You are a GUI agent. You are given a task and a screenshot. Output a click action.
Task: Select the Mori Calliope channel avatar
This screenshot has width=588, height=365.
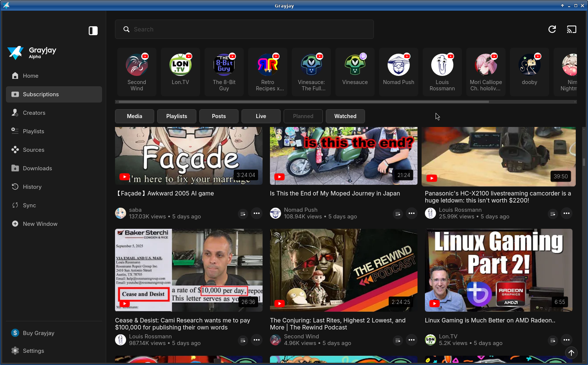[486, 65]
